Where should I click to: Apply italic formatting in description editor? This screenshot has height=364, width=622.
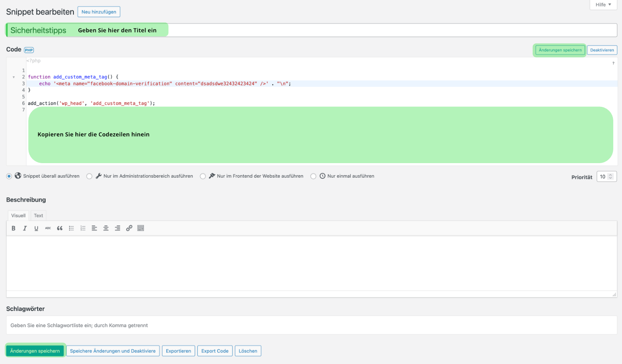tap(25, 228)
